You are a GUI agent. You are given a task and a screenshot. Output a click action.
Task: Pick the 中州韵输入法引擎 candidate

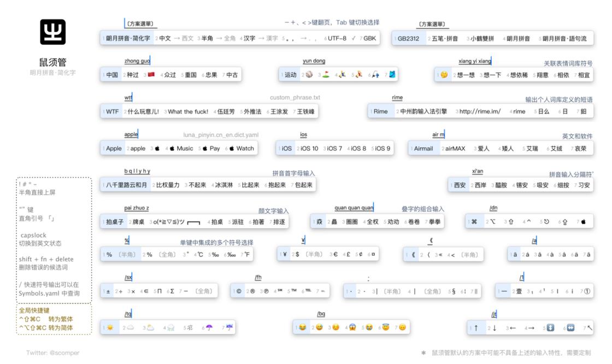click(x=423, y=111)
